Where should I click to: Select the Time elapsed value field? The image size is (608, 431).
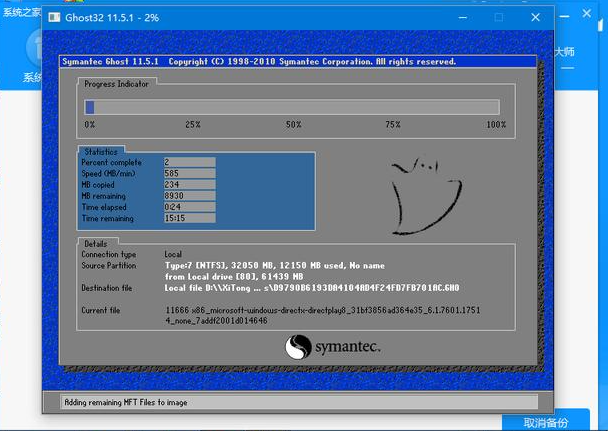coord(188,206)
